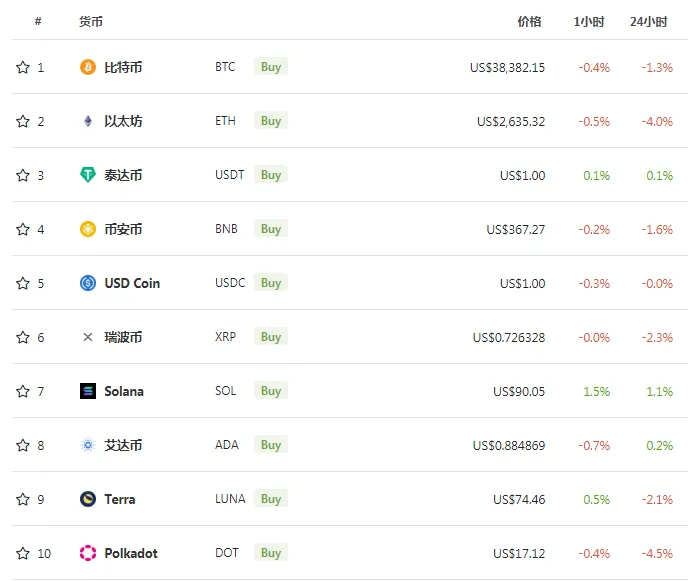The width and height of the screenshot is (688, 581).
Task: Sort table by the 24小时 column header
Action: tap(649, 22)
